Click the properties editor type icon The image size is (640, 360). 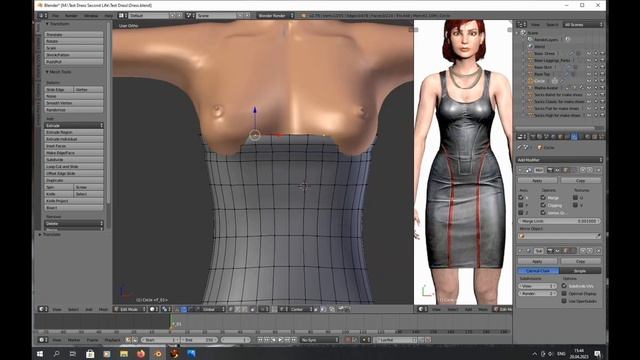coord(521,137)
